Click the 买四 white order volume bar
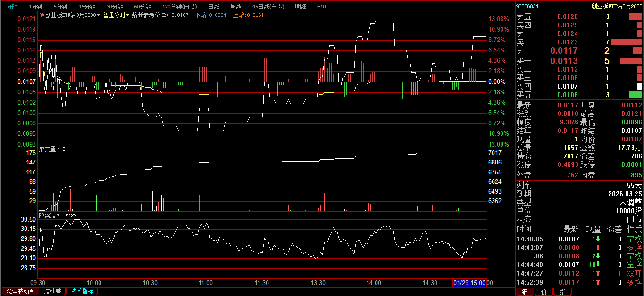 click(x=640, y=86)
